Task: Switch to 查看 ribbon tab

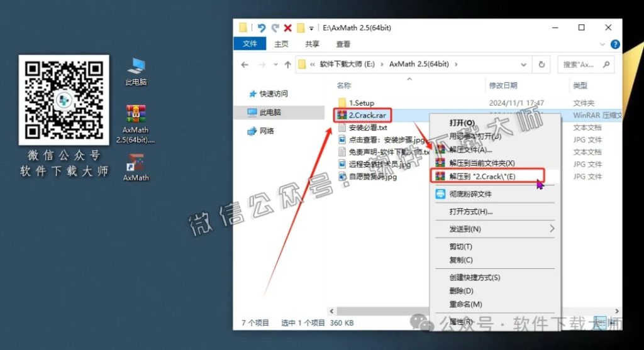Action: click(343, 44)
